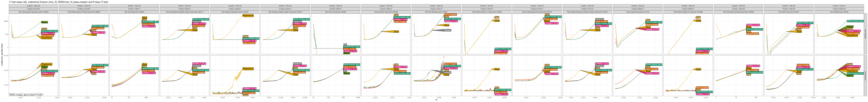Select the 'setDT improved in #5427' facet header
This screenshot has width=868, height=102.
coord(788,12)
